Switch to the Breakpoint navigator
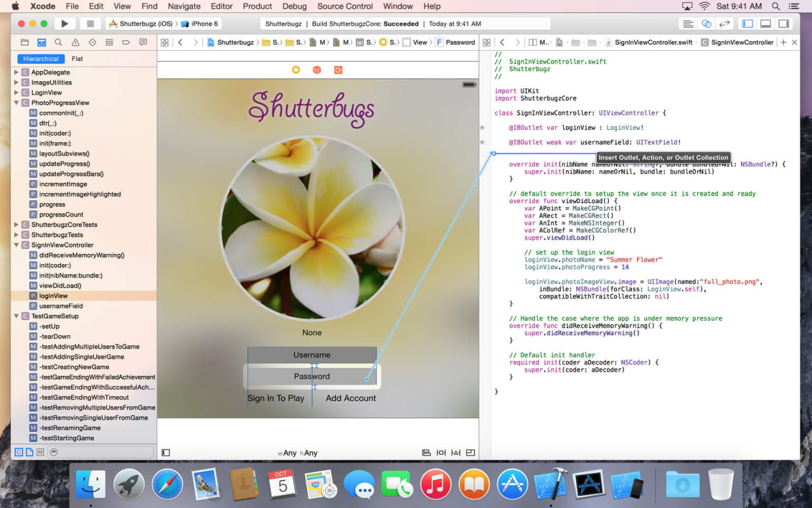 (x=126, y=43)
